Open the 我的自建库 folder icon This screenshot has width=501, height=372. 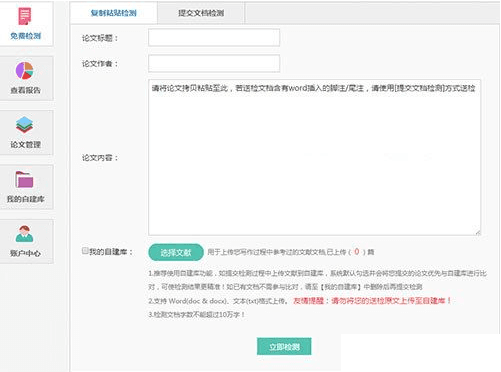[24, 179]
